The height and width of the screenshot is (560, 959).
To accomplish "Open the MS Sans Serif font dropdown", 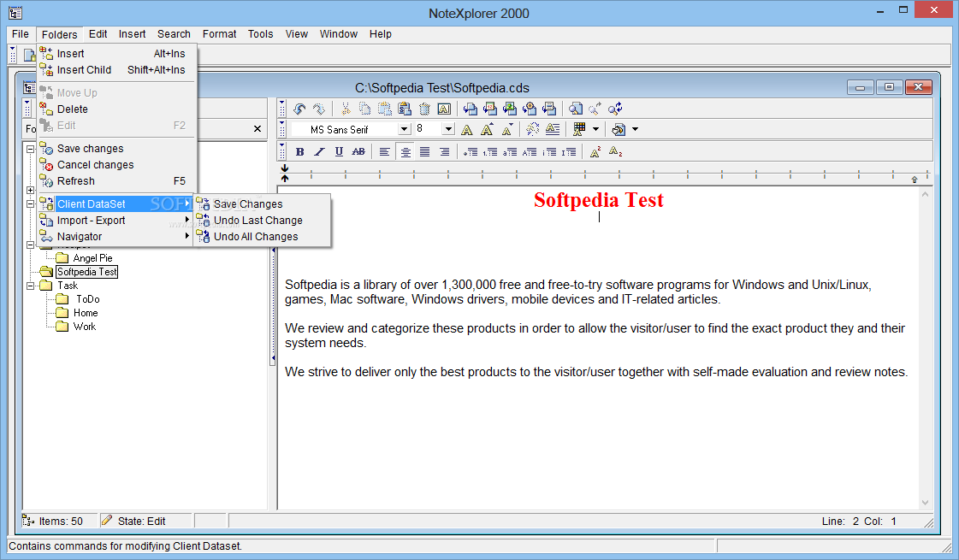I will 404,130.
